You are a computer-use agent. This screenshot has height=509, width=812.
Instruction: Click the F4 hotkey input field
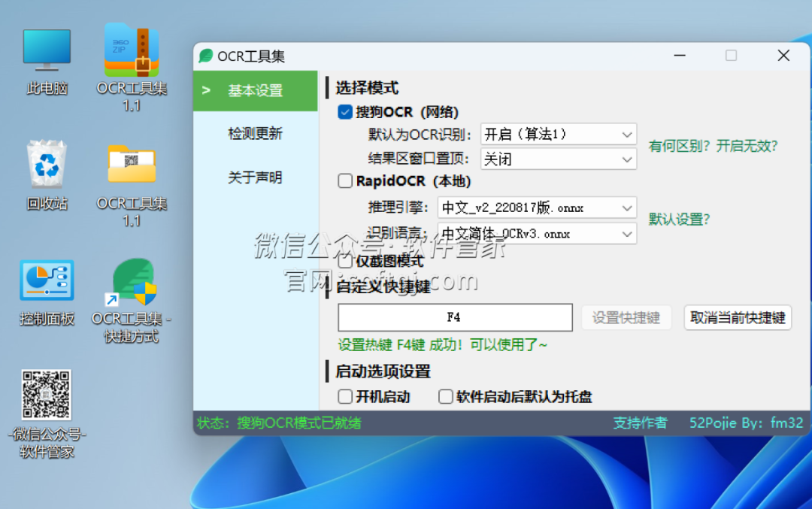click(455, 317)
